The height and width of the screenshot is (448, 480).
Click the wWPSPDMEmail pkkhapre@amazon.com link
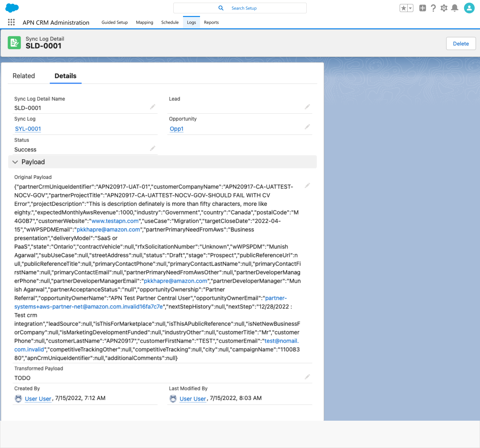pos(108,229)
